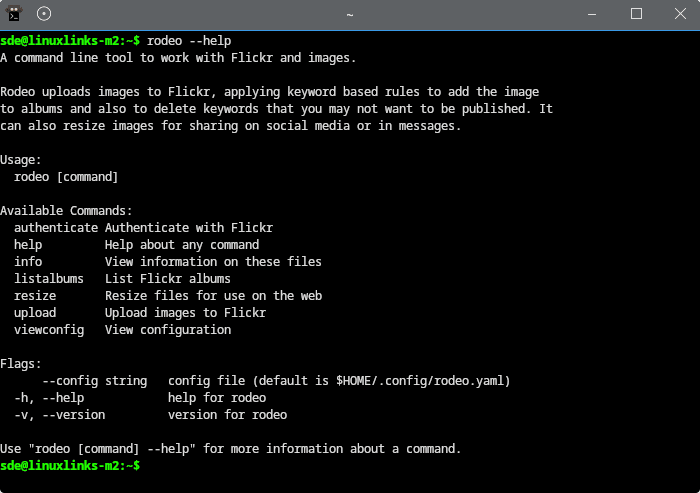
Task: Click the 'info' command name
Action: (28, 262)
